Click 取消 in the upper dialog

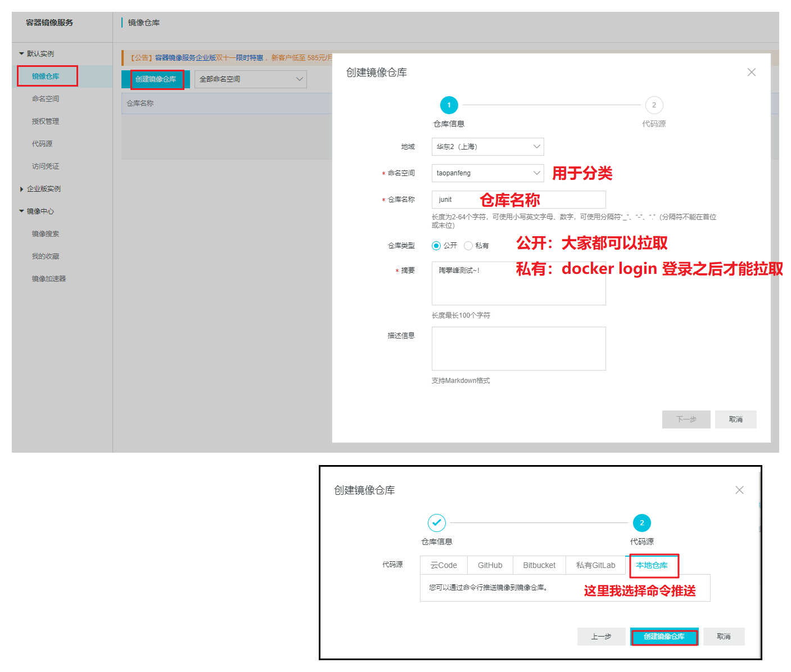click(736, 420)
